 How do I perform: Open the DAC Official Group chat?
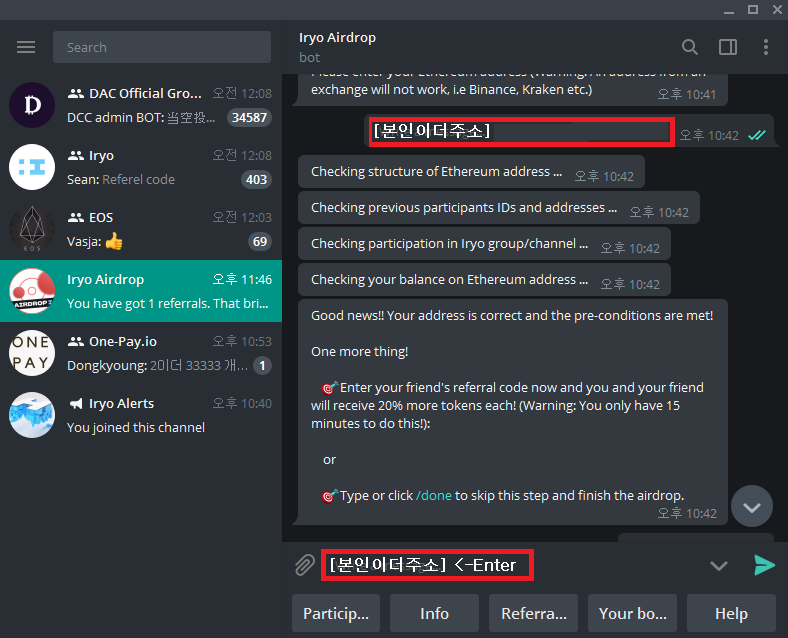[x=141, y=105]
